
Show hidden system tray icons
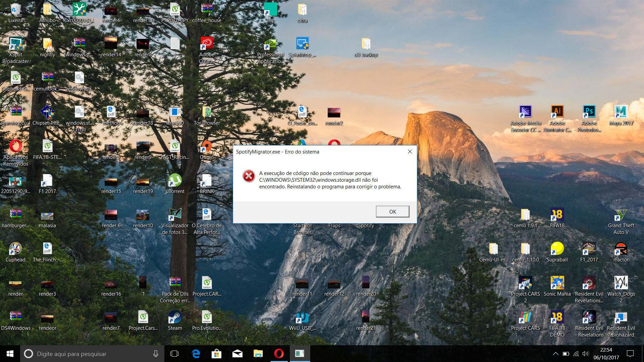[x=555, y=354]
